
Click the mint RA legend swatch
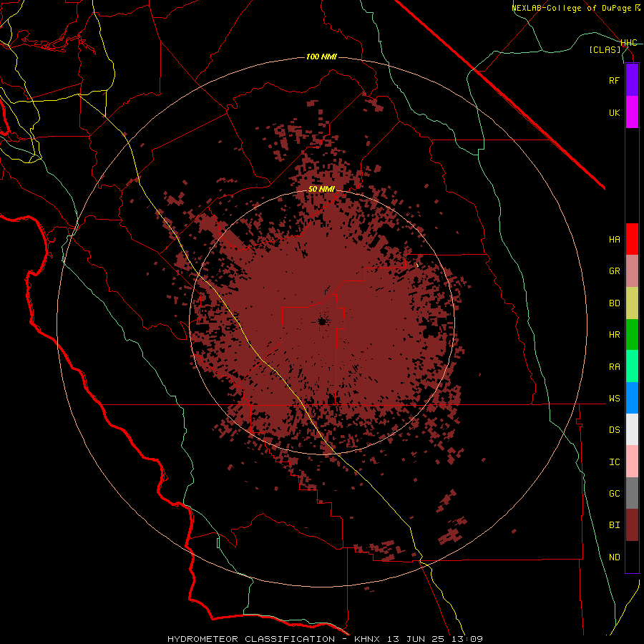point(632,366)
